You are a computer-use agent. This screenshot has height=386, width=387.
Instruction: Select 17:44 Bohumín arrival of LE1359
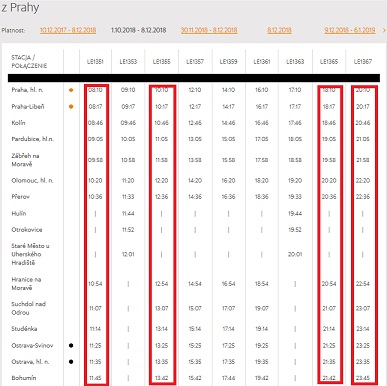[228, 378]
